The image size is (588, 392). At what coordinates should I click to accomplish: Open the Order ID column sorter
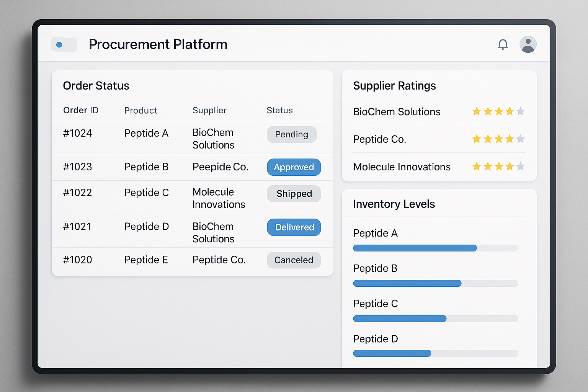[x=81, y=110]
